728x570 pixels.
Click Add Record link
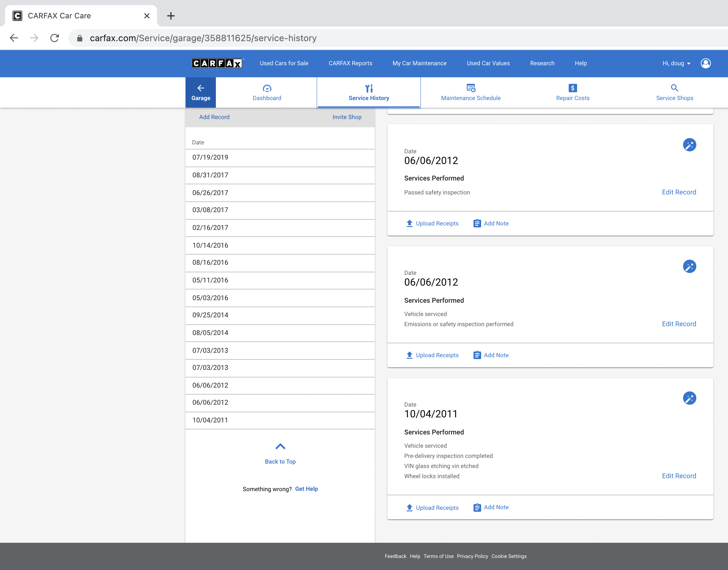[214, 117]
